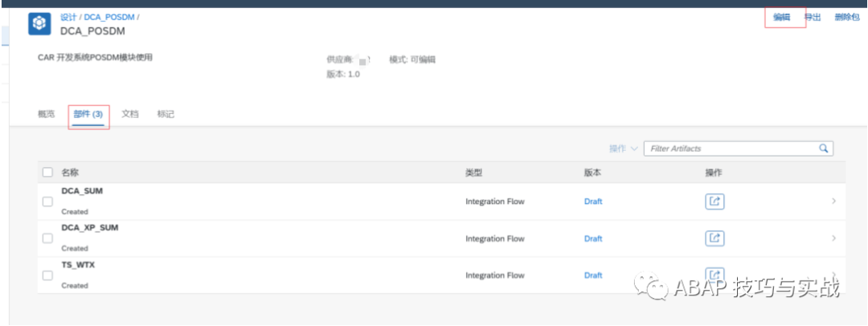Screen dimensions: 868x326
Task: Click the 导出 button
Action: point(812,17)
